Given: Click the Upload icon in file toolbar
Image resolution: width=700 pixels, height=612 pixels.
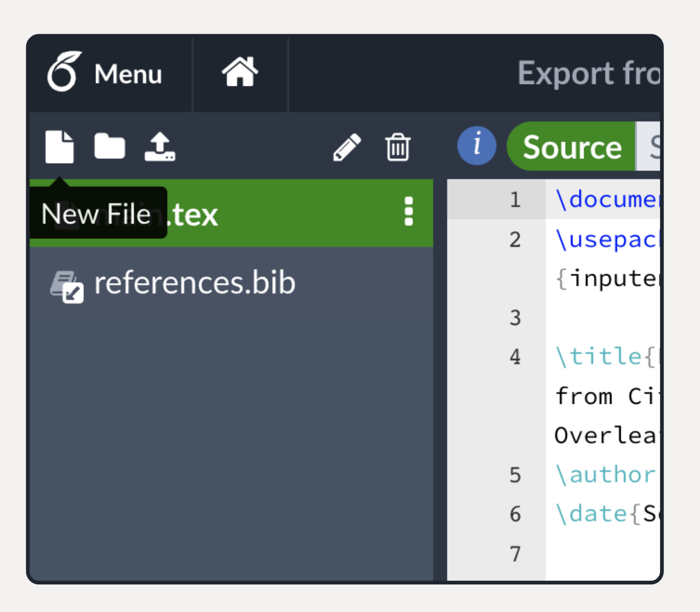Looking at the screenshot, I should (160, 147).
